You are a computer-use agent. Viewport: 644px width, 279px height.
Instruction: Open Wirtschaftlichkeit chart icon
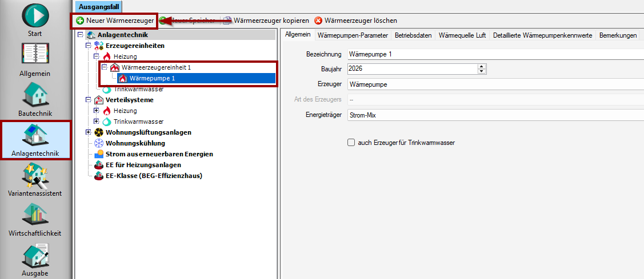point(35,215)
